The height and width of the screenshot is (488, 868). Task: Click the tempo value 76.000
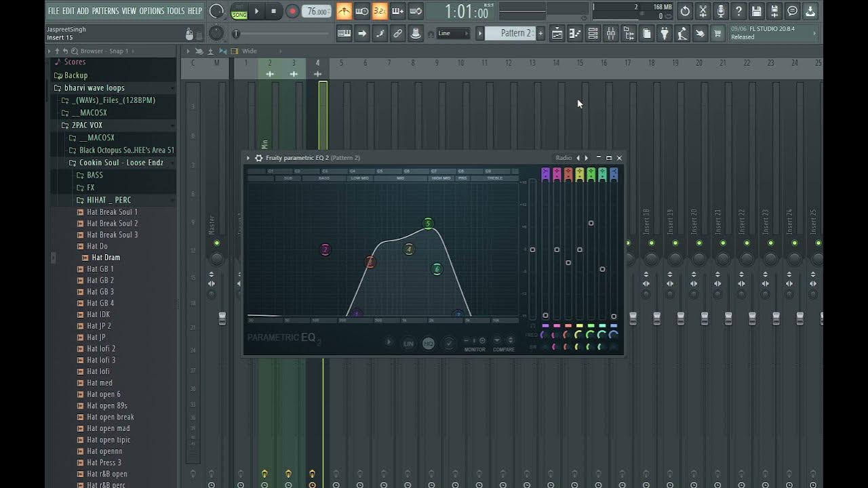(x=317, y=12)
